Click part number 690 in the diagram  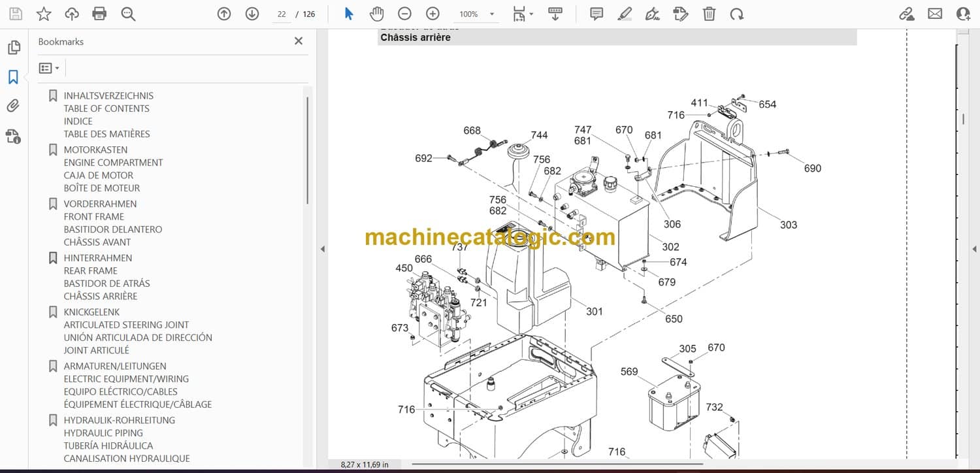tap(812, 169)
